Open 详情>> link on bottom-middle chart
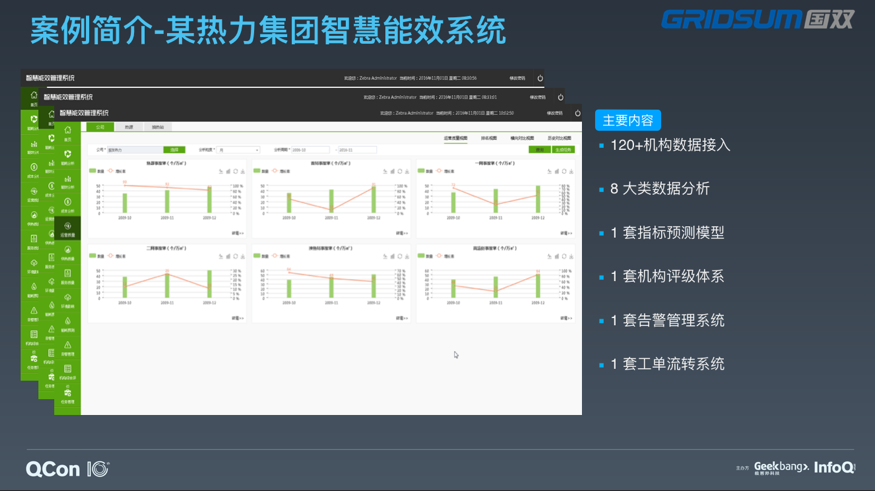 point(402,318)
